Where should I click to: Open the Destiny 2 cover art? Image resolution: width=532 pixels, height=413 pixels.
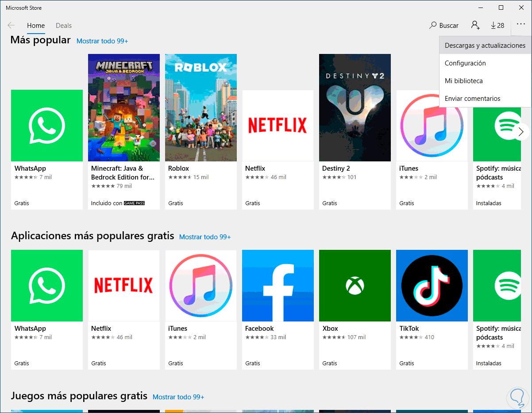[355, 107]
